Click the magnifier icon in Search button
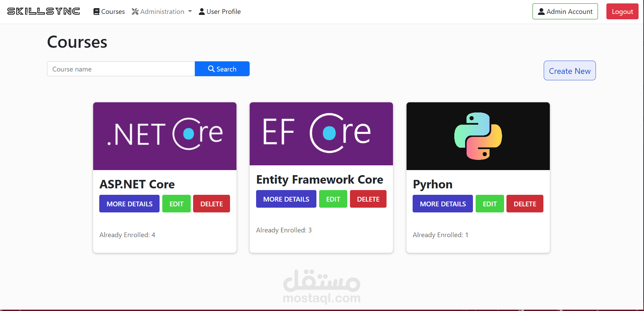 point(211,69)
